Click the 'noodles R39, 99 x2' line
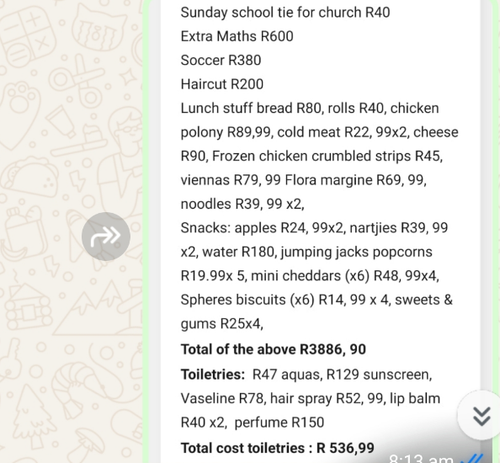Screen dimensions: 500x463 click(x=242, y=204)
